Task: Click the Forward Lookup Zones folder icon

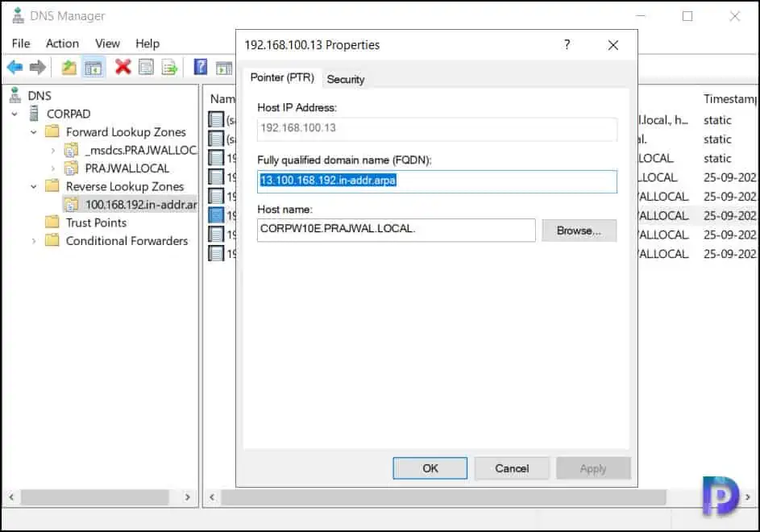Action: [52, 131]
